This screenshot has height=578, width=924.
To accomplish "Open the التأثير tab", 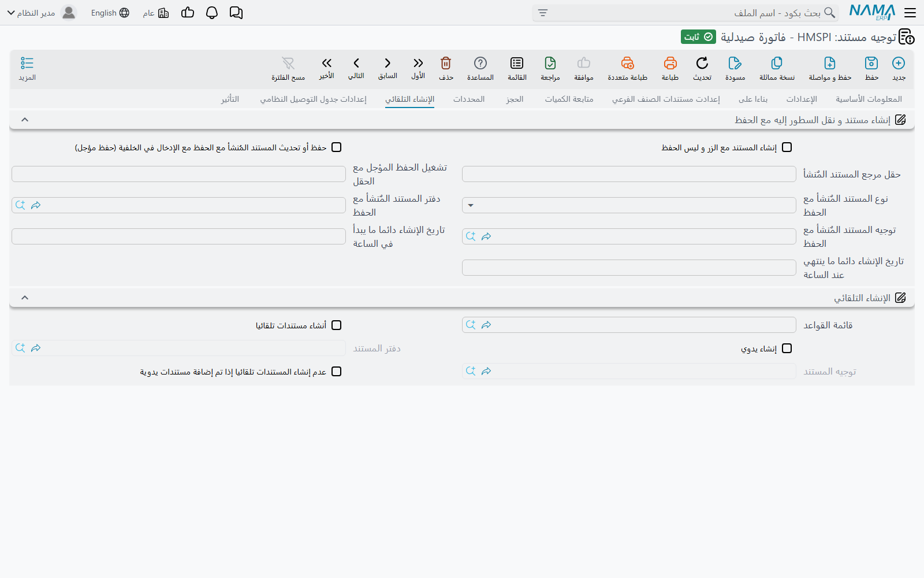I will pyautogui.click(x=230, y=99).
